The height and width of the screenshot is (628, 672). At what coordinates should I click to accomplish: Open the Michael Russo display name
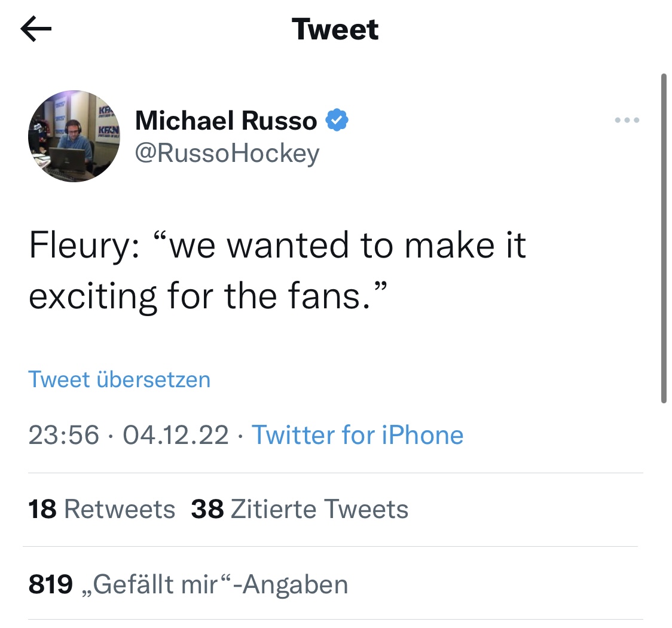coord(226,121)
